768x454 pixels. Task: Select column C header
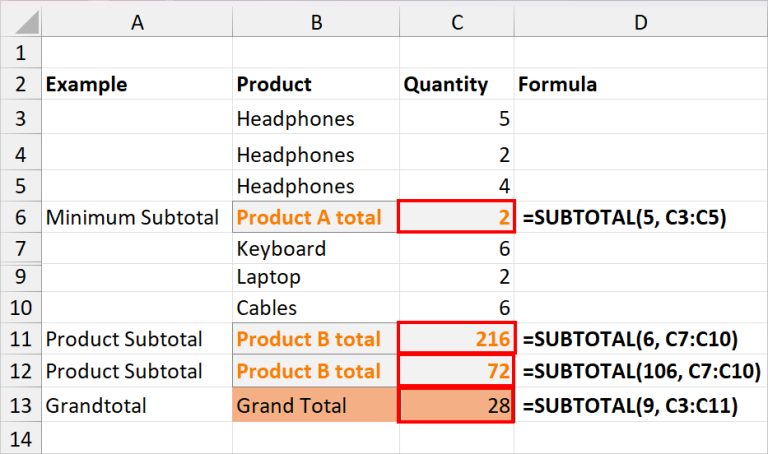pos(456,23)
